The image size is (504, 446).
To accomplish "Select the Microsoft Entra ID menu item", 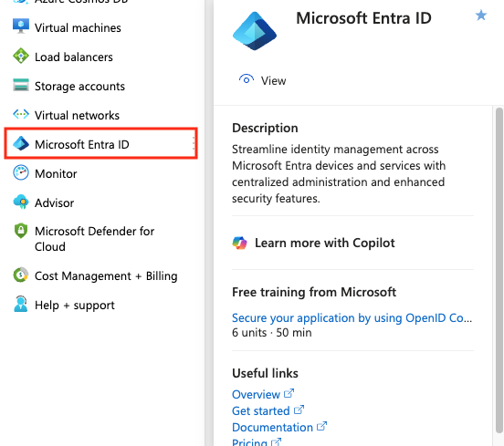I will tap(100, 143).
